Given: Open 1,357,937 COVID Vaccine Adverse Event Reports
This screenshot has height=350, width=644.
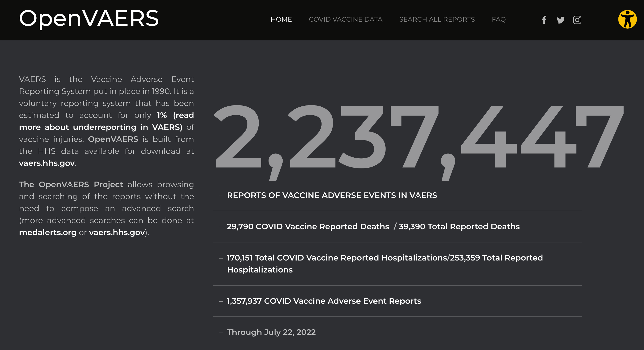Looking at the screenshot, I should pos(324,301).
